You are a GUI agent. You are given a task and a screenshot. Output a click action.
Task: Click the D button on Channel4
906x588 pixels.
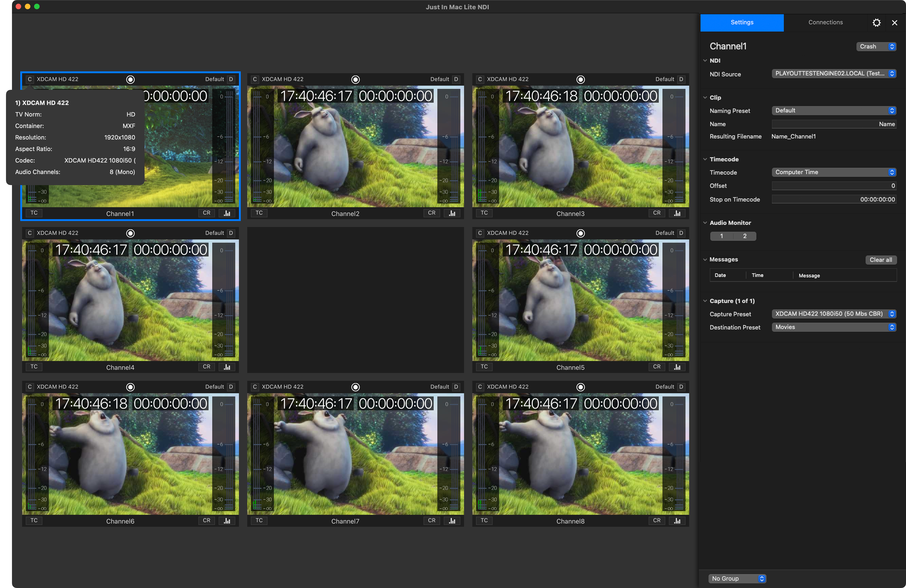(x=231, y=233)
